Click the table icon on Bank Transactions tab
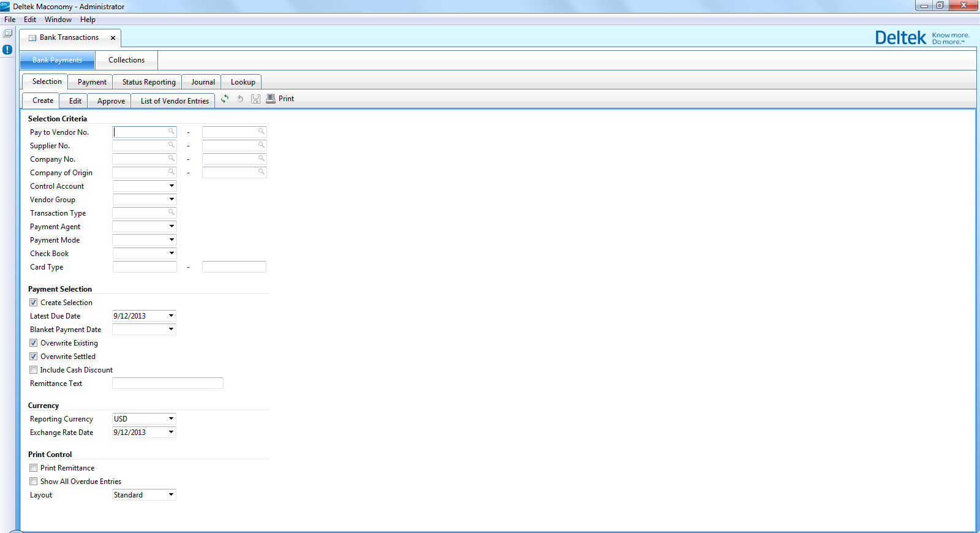Image resolution: width=980 pixels, height=533 pixels. 32,38
